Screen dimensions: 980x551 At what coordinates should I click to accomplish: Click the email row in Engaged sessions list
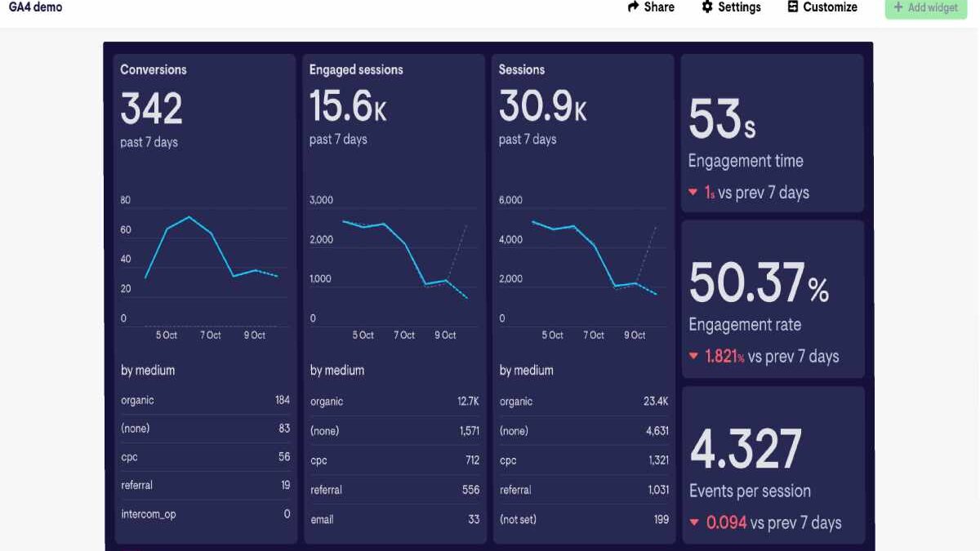tap(395, 519)
